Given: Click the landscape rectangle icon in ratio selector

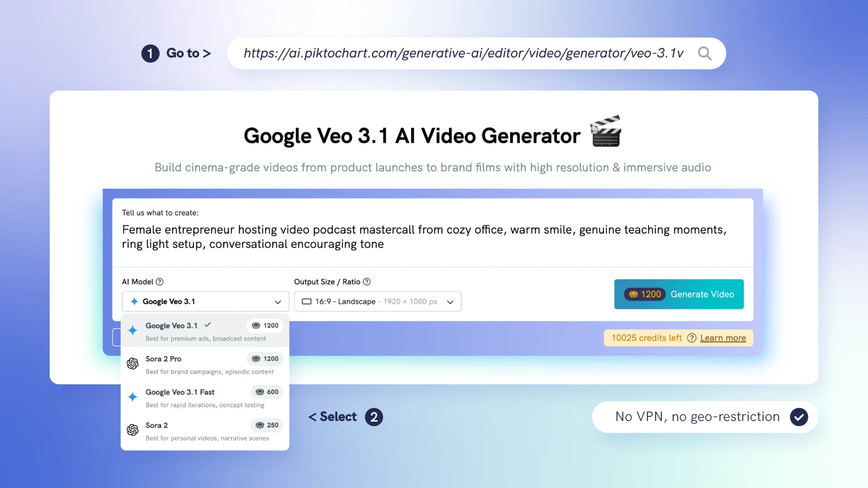Looking at the screenshot, I should pos(306,301).
